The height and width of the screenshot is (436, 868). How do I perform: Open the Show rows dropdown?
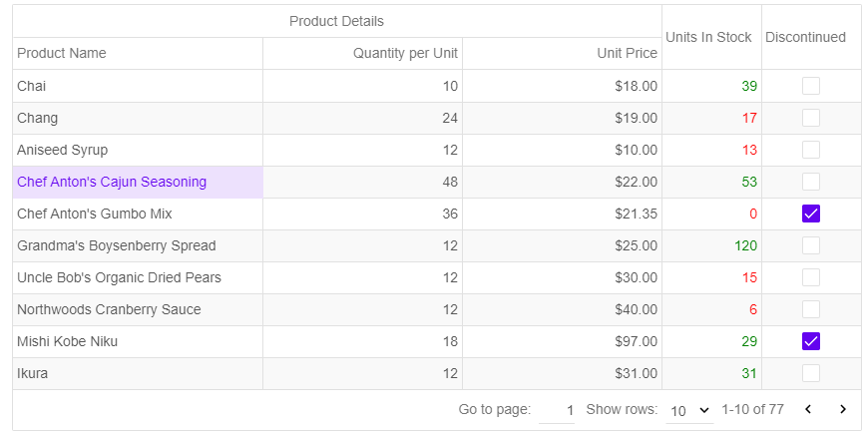click(689, 409)
